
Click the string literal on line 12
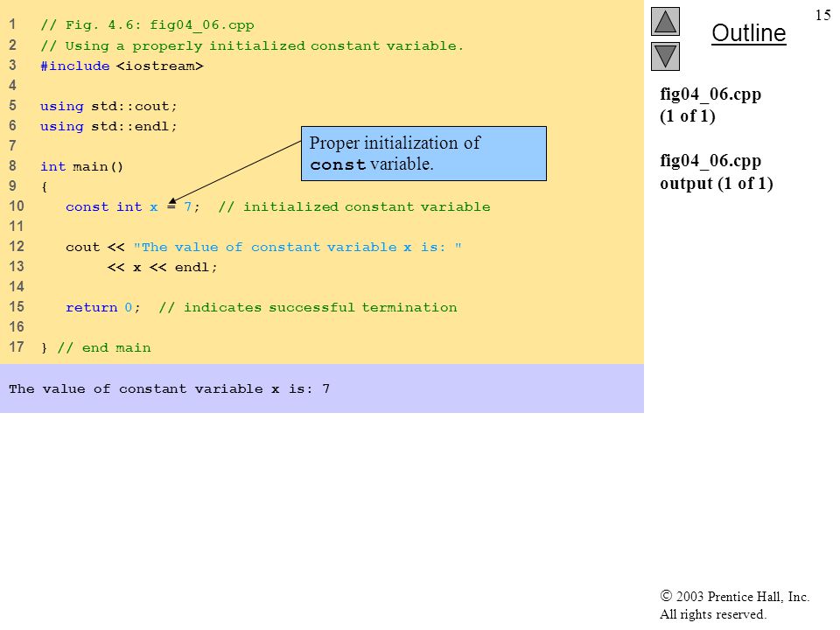(297, 247)
